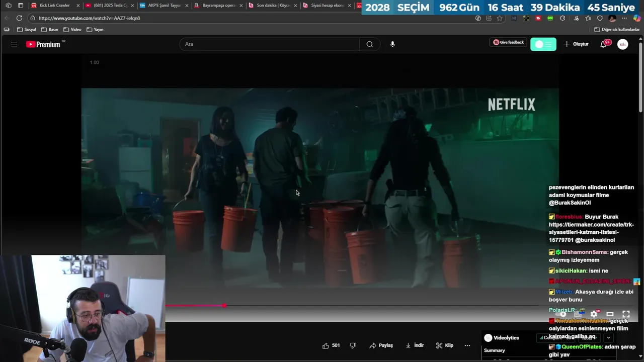Open the browser workspaces icon
Viewport: 644px width, 362px height.
tap(9, 6)
